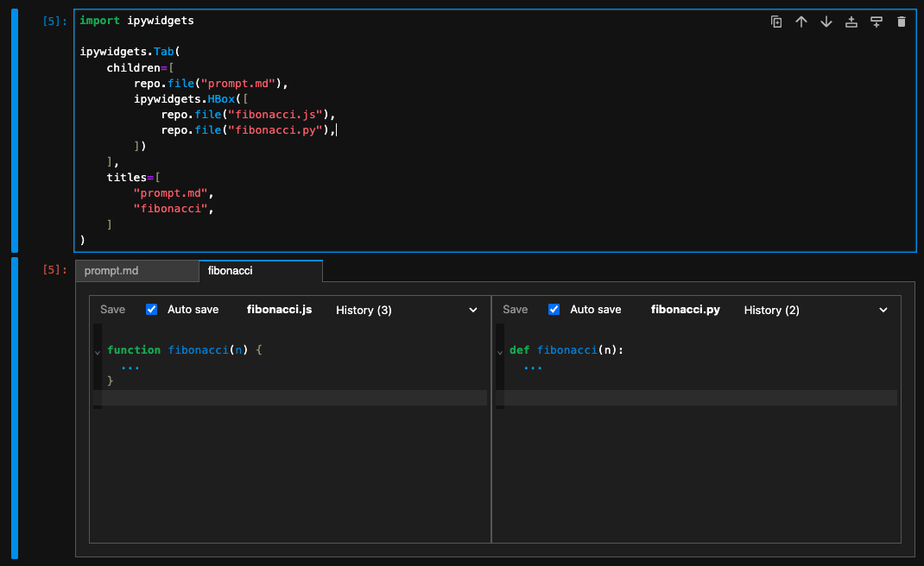Click the fibonacci.js file name label
Screen dimensions: 924x566
pyautogui.click(x=279, y=309)
